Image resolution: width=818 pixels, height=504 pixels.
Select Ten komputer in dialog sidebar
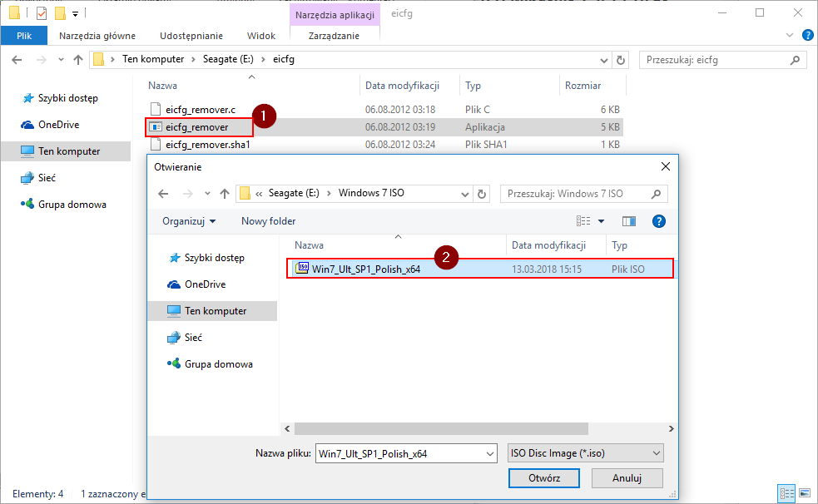coord(212,311)
